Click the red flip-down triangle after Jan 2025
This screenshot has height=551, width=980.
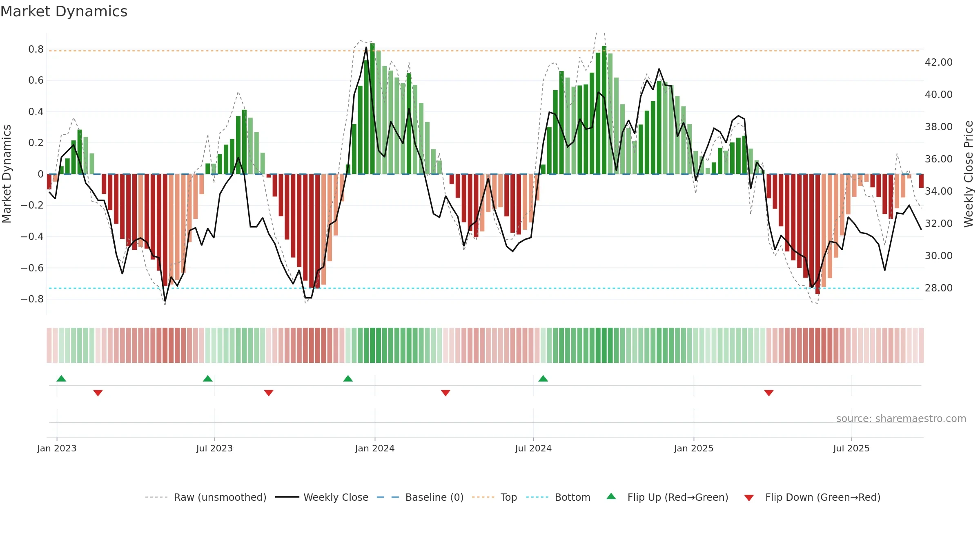(x=769, y=393)
